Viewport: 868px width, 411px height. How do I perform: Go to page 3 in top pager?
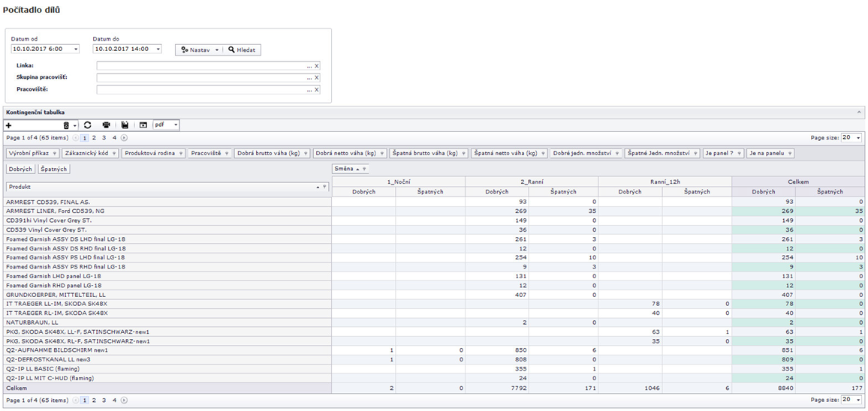click(104, 138)
